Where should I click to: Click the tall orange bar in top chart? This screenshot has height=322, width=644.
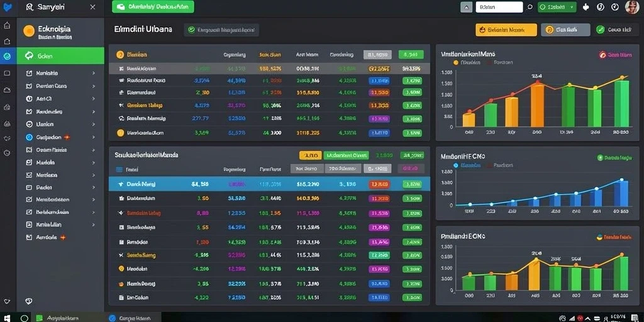pyautogui.click(x=537, y=105)
